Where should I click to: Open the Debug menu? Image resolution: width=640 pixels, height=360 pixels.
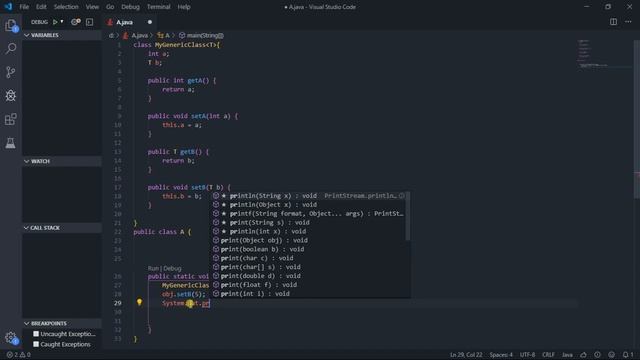pos(131,7)
